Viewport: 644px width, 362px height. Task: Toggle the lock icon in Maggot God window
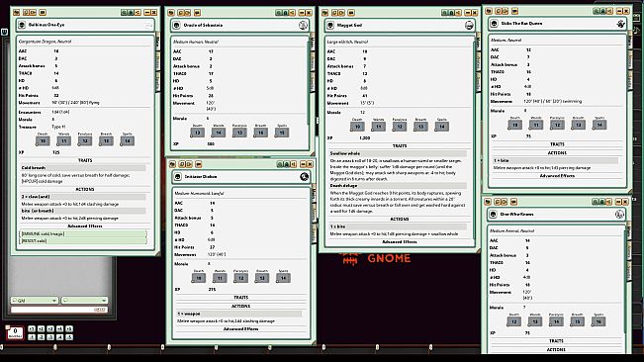coord(451,13)
